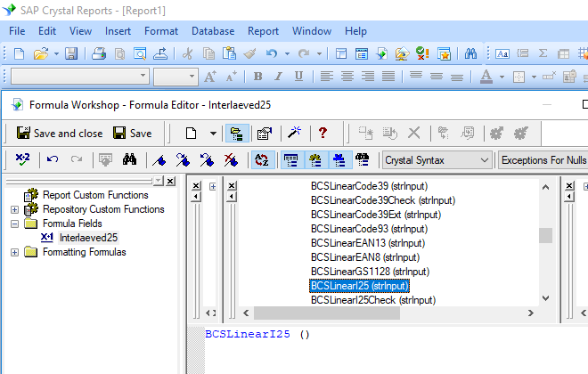Image resolution: width=588 pixels, height=374 pixels.
Task: Click the Next Bookmark icon
Action: coord(183,160)
